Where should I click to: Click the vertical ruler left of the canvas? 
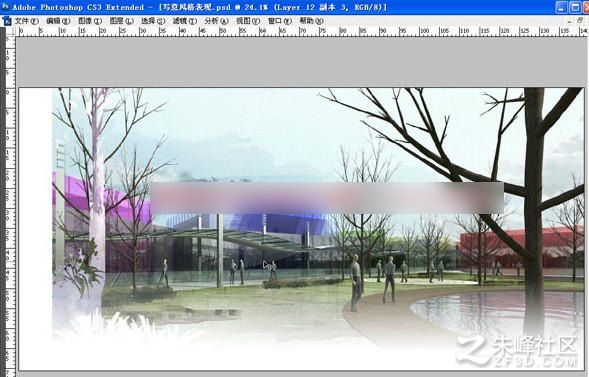(x=10, y=207)
